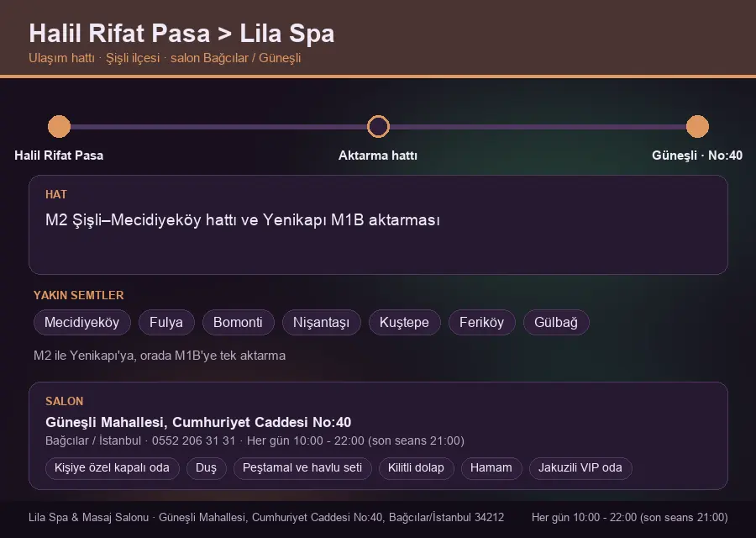Select the Nişantaşı neighborhood chip

(322, 322)
